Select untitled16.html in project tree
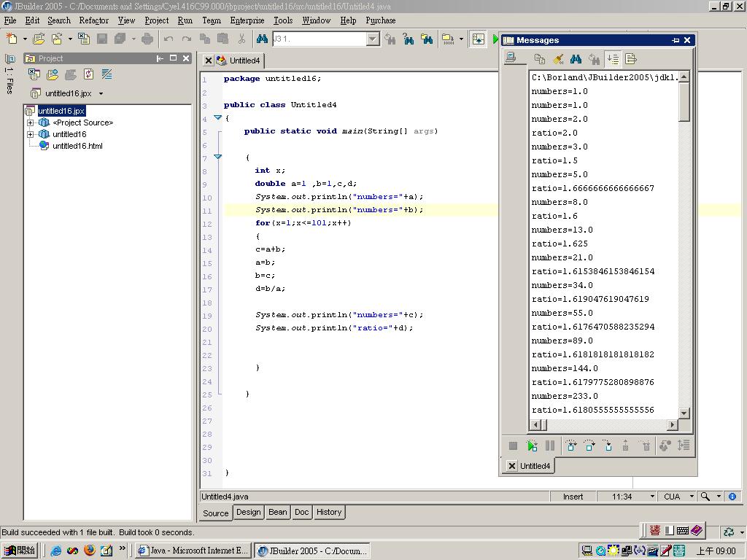 pos(77,146)
